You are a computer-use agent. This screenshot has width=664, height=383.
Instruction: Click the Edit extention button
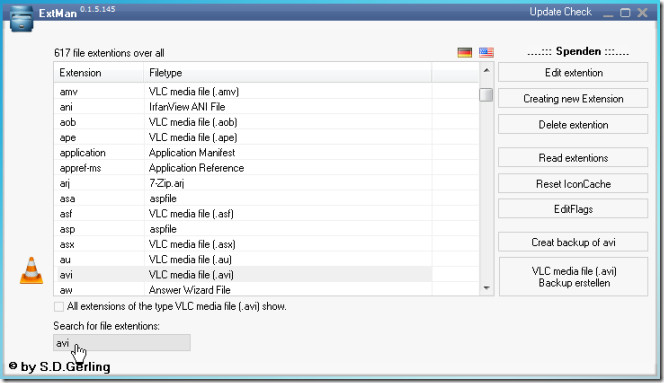point(573,72)
